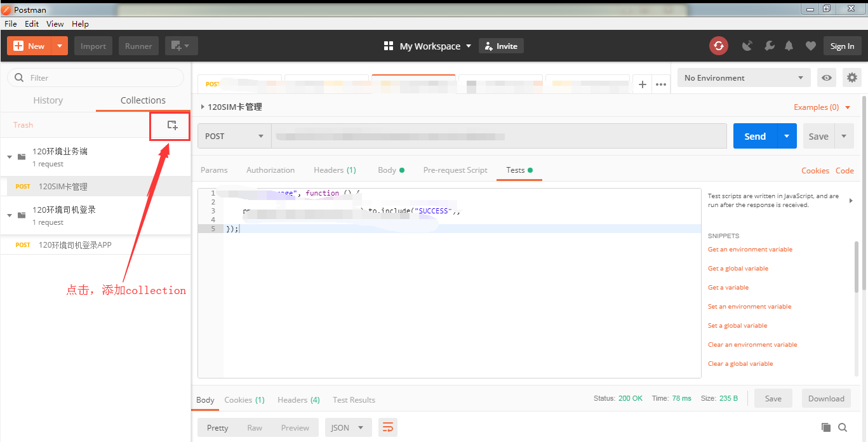
Task: Click the sync status icon
Action: [719, 46]
